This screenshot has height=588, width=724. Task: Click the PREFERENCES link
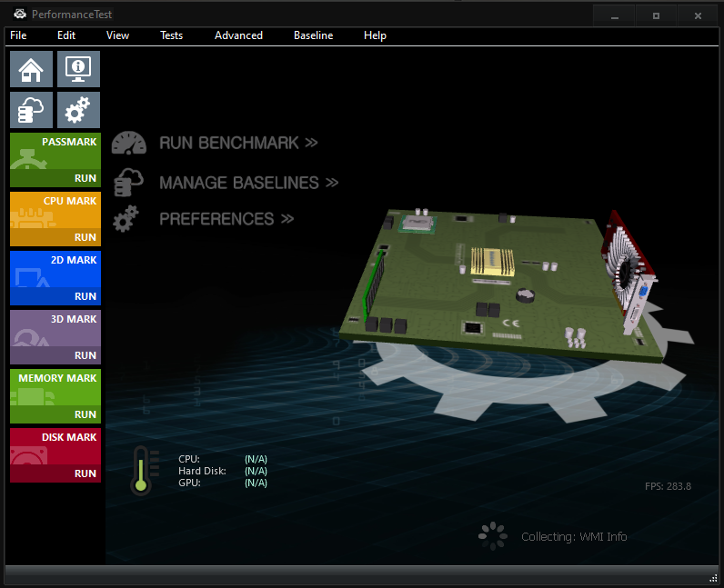pos(226,219)
